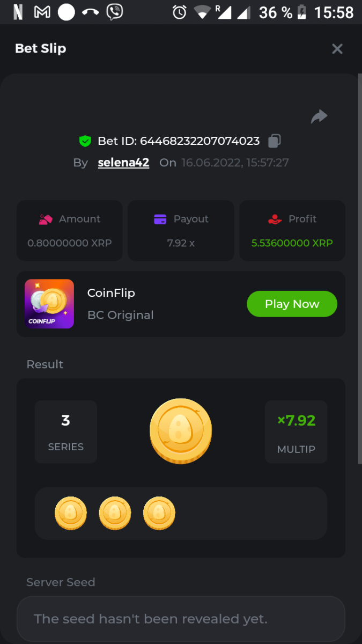Close the Bet Slip panel
Viewport: 362px width, 644px height.
click(x=337, y=49)
